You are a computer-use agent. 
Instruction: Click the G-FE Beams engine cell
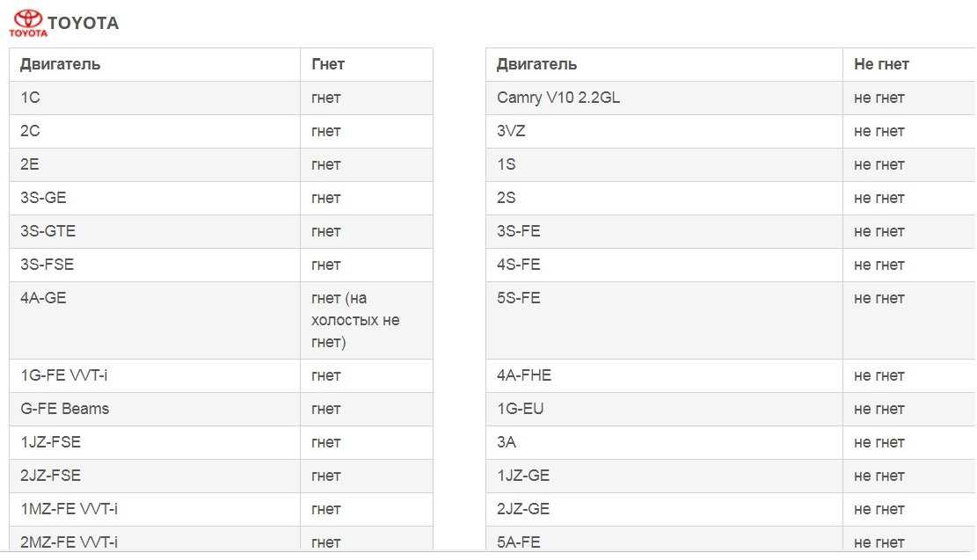click(155, 410)
